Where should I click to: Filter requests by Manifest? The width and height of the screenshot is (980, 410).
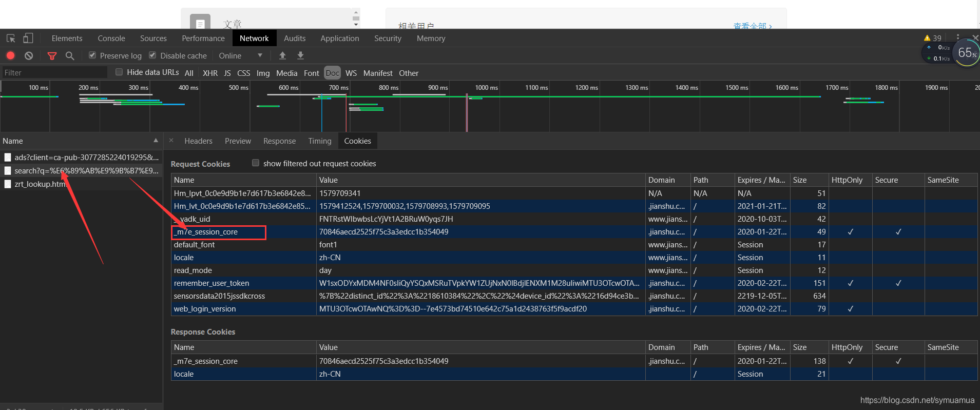tap(378, 73)
